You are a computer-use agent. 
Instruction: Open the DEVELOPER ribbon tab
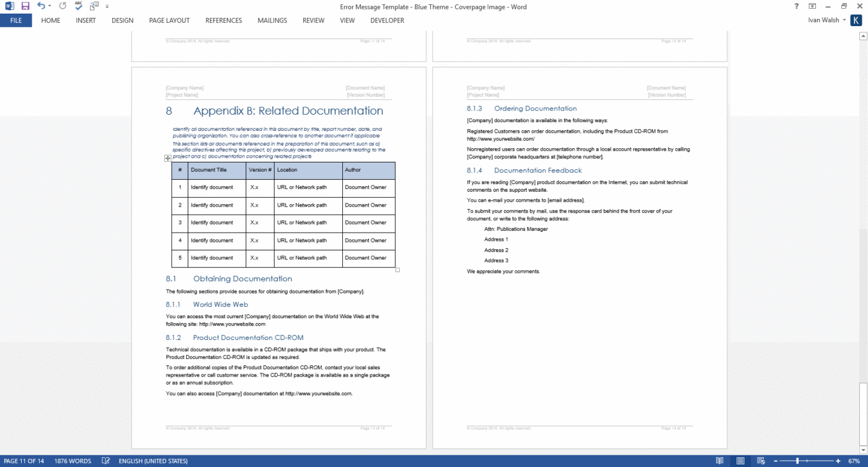[386, 20]
